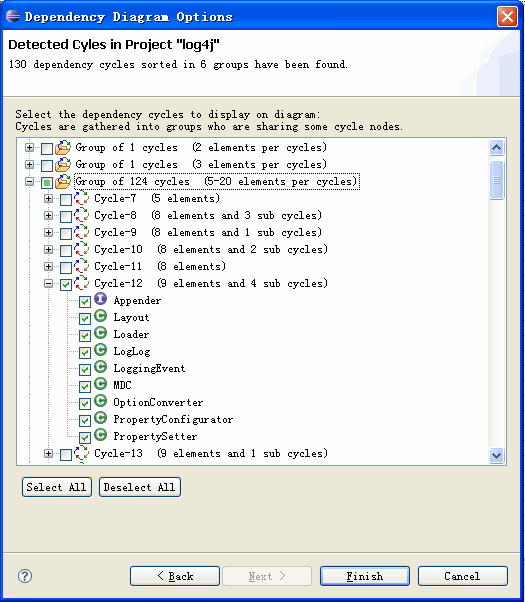Click the Eclipse icon in the title bar

13,16
